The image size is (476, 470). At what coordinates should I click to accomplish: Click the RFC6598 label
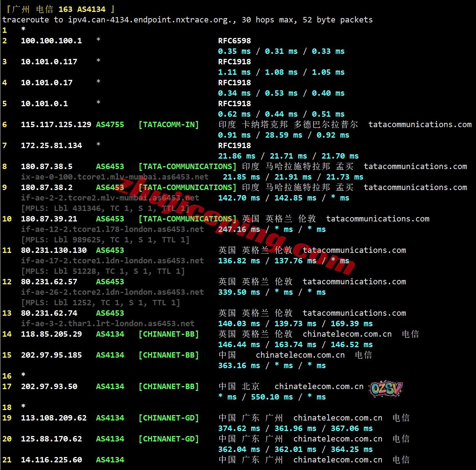(234, 41)
